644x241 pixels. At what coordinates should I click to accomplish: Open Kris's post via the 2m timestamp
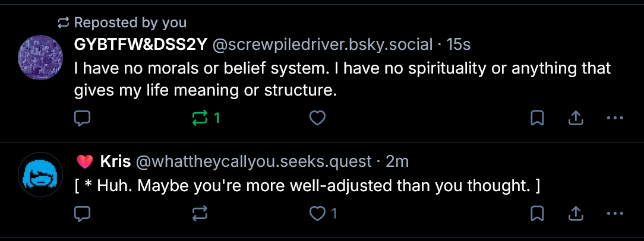pos(397,161)
